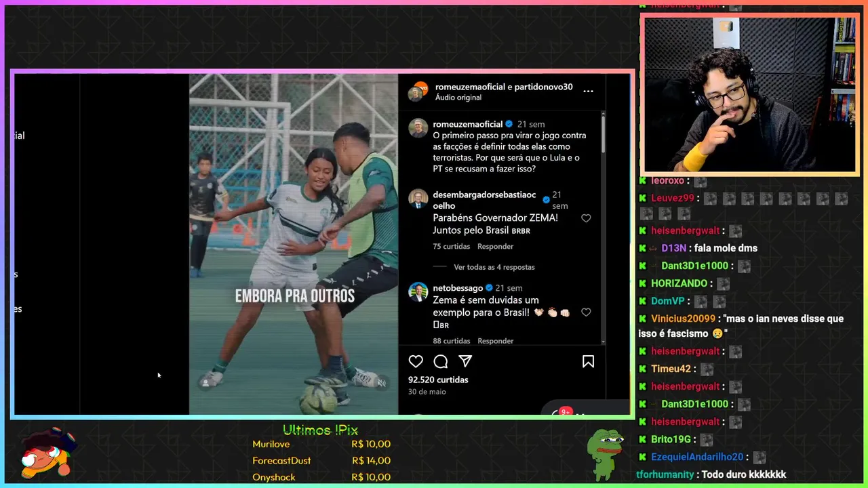Viewport: 868px width, 488px height.
Task: Click donor name Onyshock
Action: pyautogui.click(x=274, y=477)
